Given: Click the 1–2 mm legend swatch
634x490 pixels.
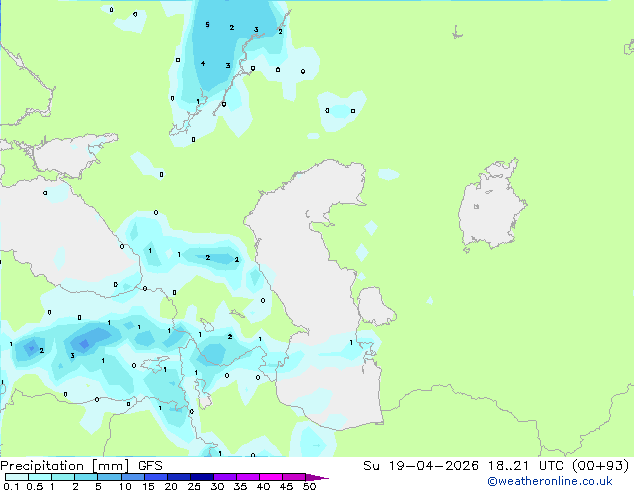Looking at the screenshot, I should click(63, 477).
